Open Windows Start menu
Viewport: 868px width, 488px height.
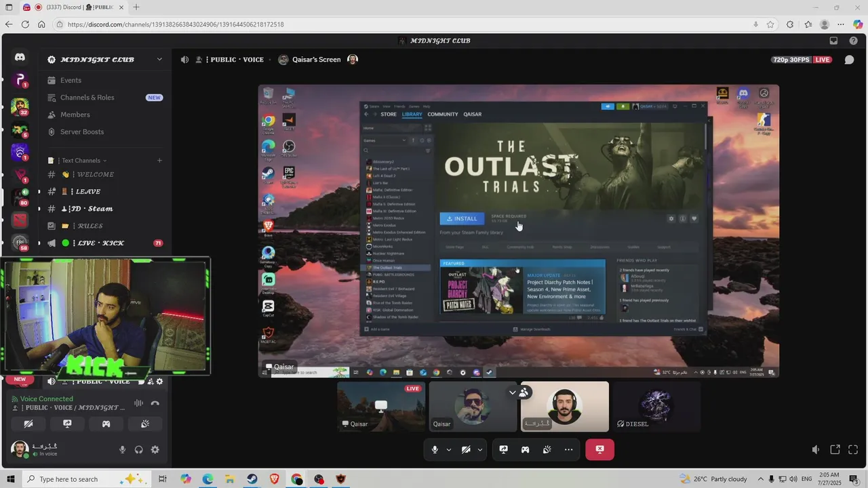tap(10, 479)
